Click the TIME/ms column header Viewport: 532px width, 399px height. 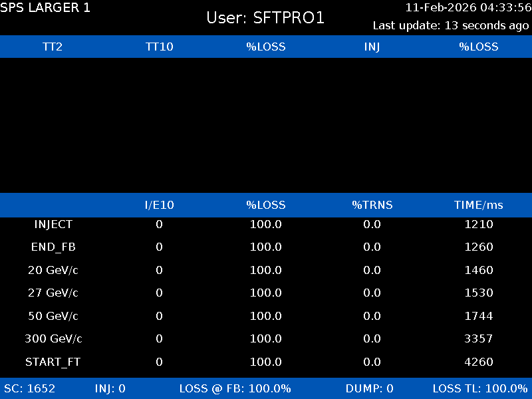click(478, 205)
